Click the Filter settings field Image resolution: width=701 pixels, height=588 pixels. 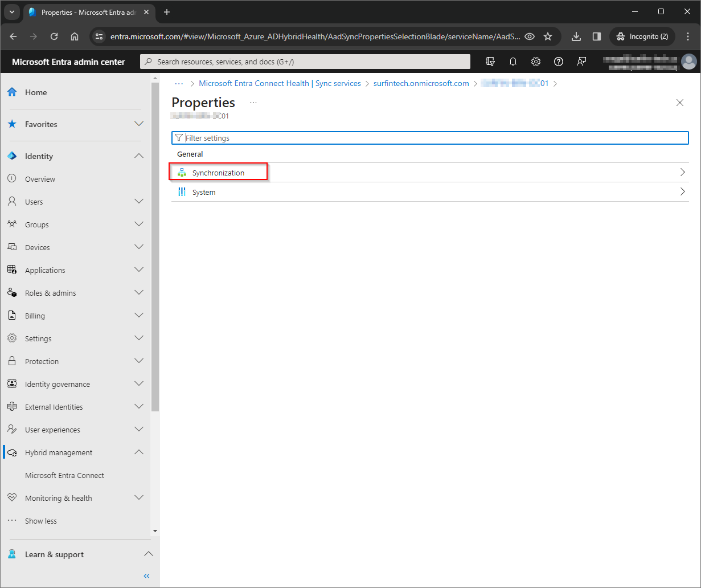430,138
